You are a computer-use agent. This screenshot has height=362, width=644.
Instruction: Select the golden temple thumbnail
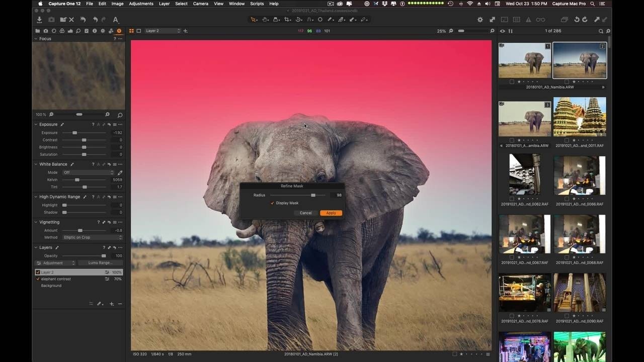point(580,117)
